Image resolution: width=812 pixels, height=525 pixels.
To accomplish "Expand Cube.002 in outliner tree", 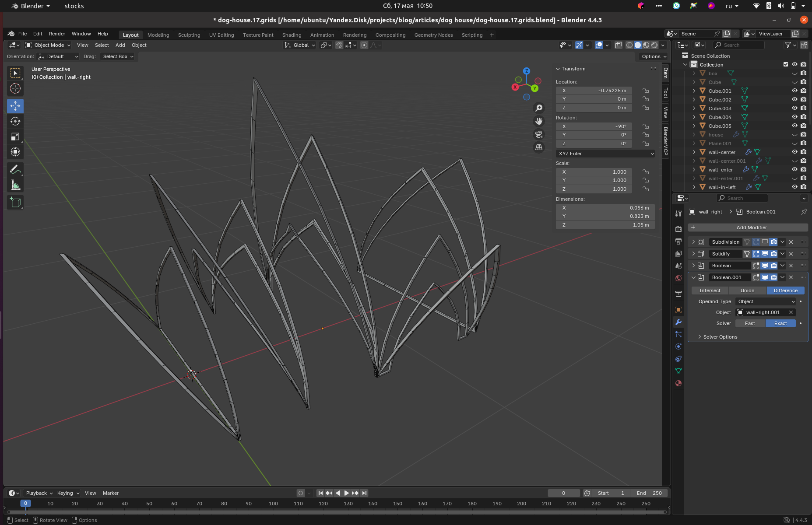I will click(694, 100).
